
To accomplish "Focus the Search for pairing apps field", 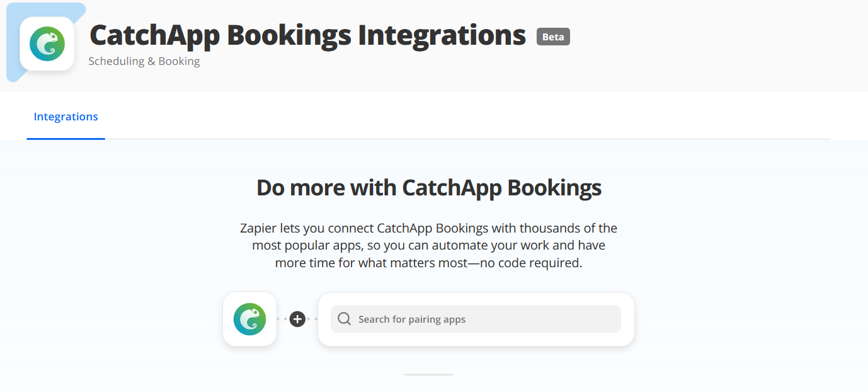I will pos(476,319).
